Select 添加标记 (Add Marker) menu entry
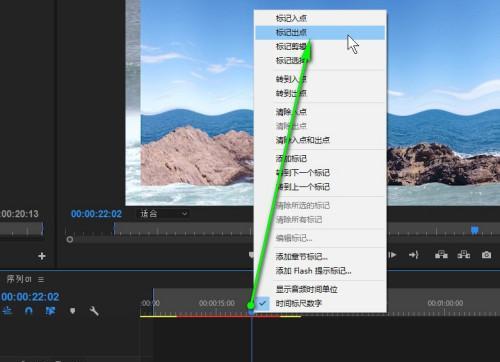 click(x=320, y=158)
